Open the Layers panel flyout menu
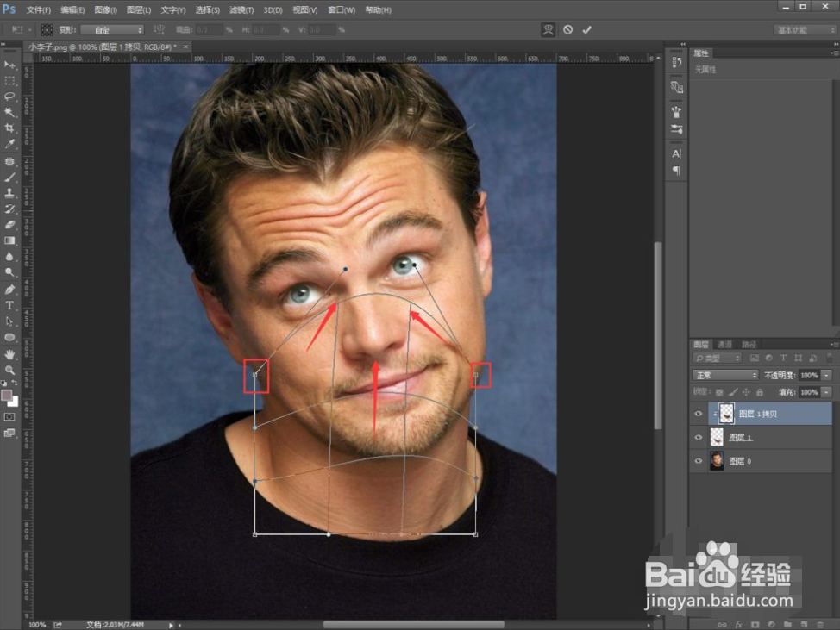 point(834,344)
